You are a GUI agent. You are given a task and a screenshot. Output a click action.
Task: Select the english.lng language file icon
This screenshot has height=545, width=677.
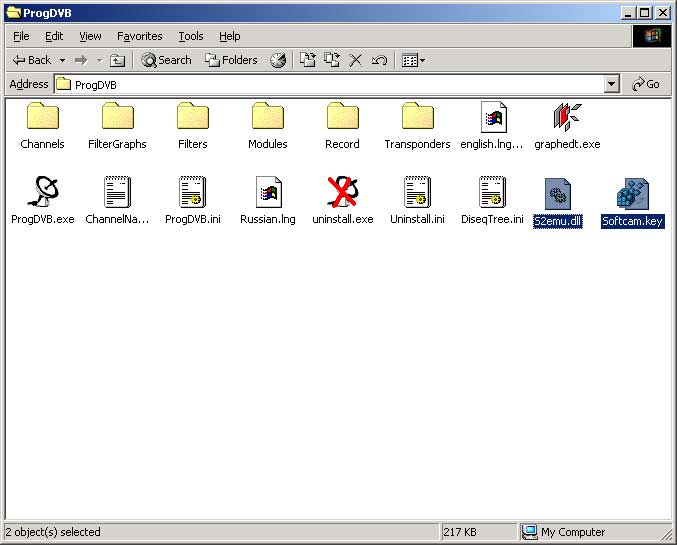coord(493,117)
